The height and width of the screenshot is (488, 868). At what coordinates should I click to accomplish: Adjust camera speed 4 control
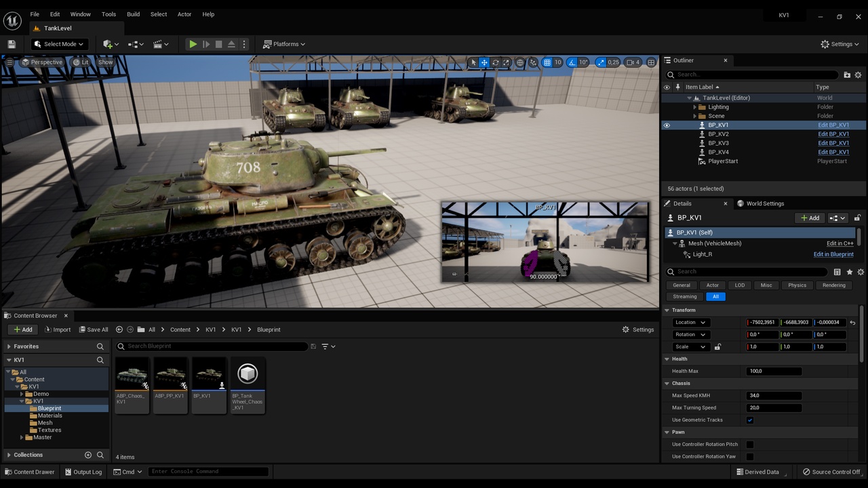click(633, 62)
